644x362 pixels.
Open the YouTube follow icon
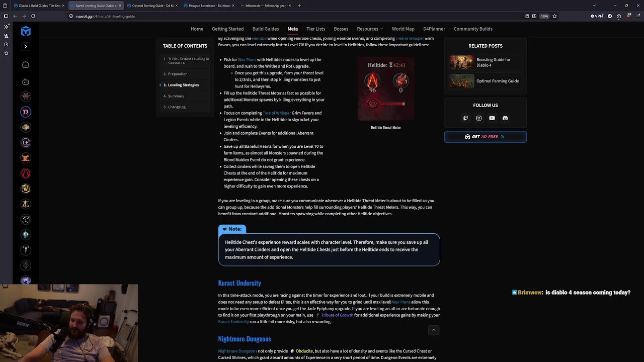[492, 118]
